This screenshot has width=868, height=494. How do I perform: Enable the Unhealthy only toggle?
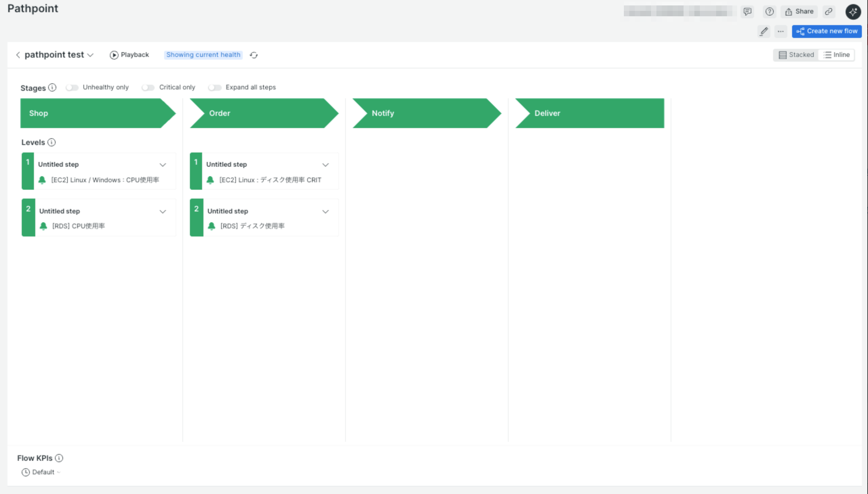[72, 87]
